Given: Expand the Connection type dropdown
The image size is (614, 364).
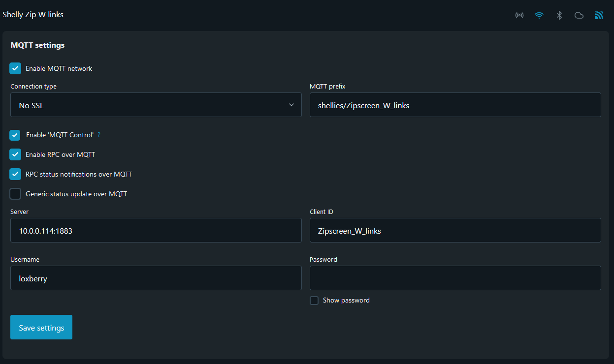Looking at the screenshot, I should [156, 105].
